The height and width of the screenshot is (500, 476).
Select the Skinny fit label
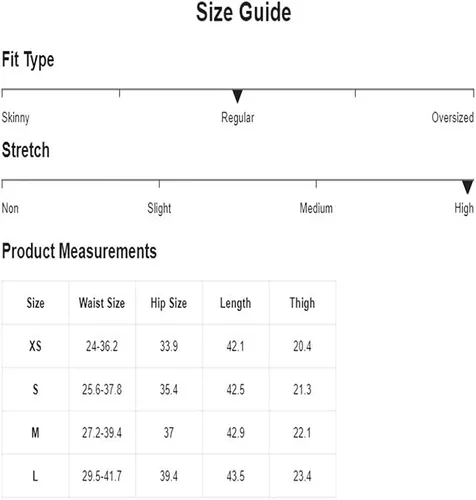coord(16,118)
